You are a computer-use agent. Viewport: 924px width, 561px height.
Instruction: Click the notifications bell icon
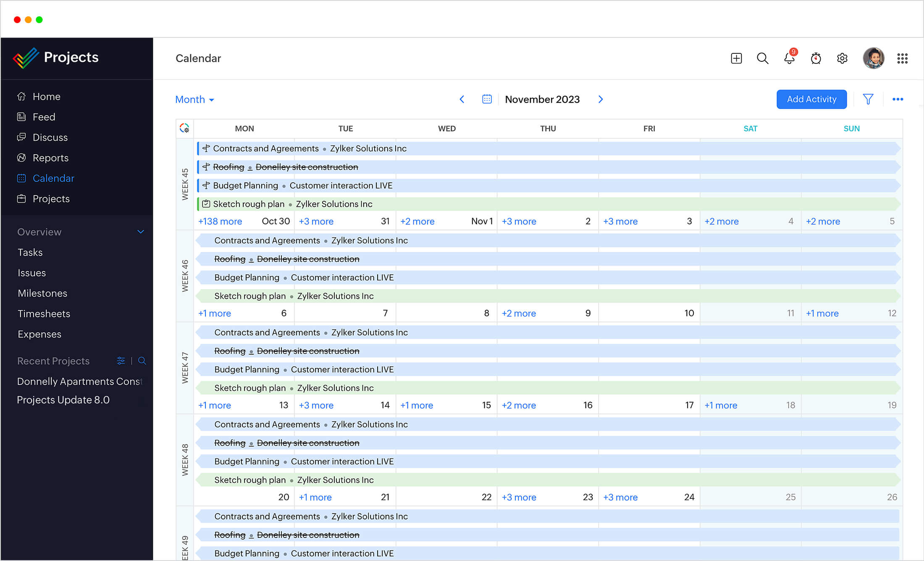[x=789, y=58]
